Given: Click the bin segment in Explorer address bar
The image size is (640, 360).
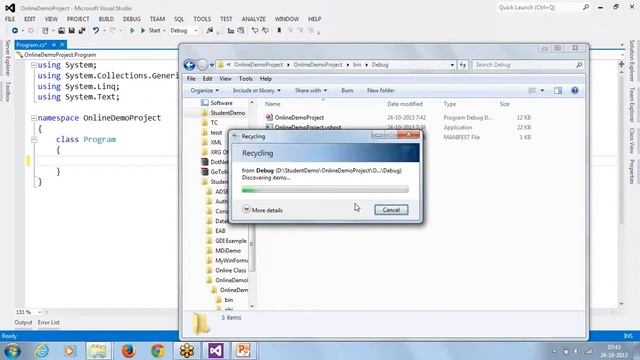Looking at the screenshot, I should (x=357, y=65).
